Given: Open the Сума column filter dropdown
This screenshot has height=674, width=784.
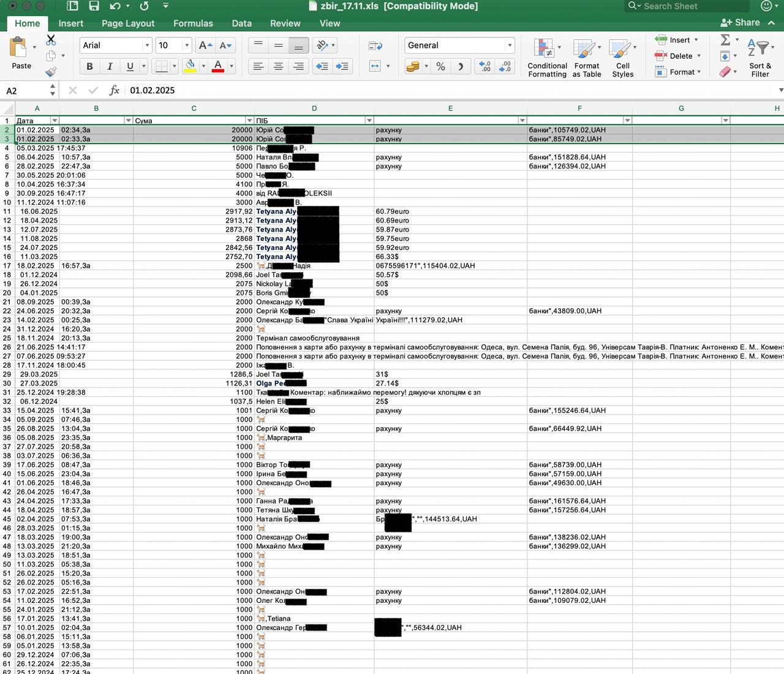Looking at the screenshot, I should click(x=249, y=121).
